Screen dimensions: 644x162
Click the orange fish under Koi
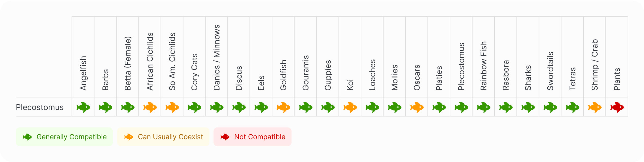[x=350, y=107]
